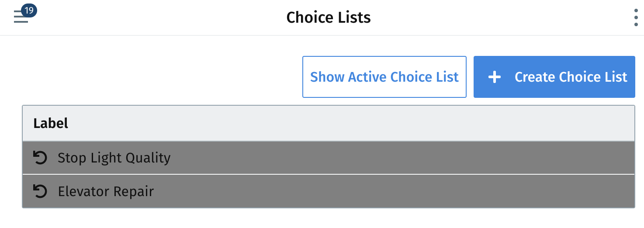The height and width of the screenshot is (228, 644).
Task: Create a new Choice List
Action: pyautogui.click(x=554, y=77)
